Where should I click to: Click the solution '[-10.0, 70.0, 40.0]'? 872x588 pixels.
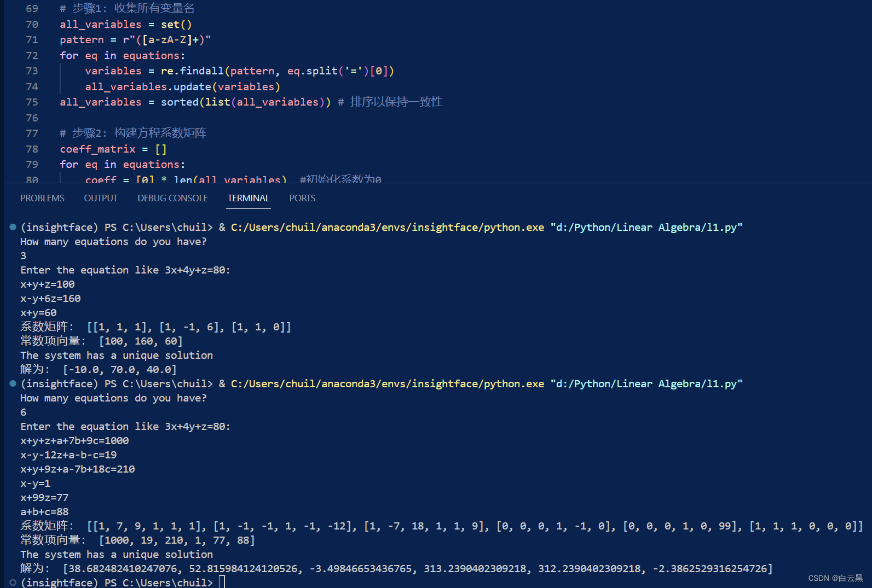pyautogui.click(x=119, y=369)
